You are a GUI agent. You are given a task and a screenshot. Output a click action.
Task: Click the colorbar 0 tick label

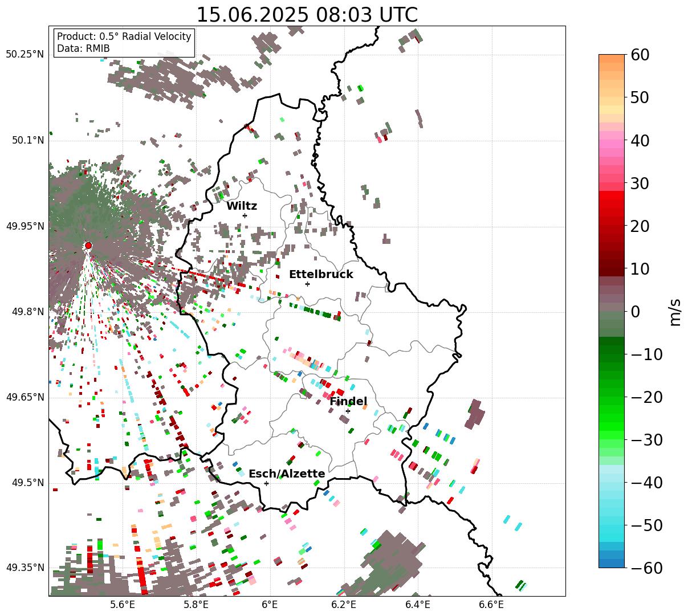[x=635, y=312]
